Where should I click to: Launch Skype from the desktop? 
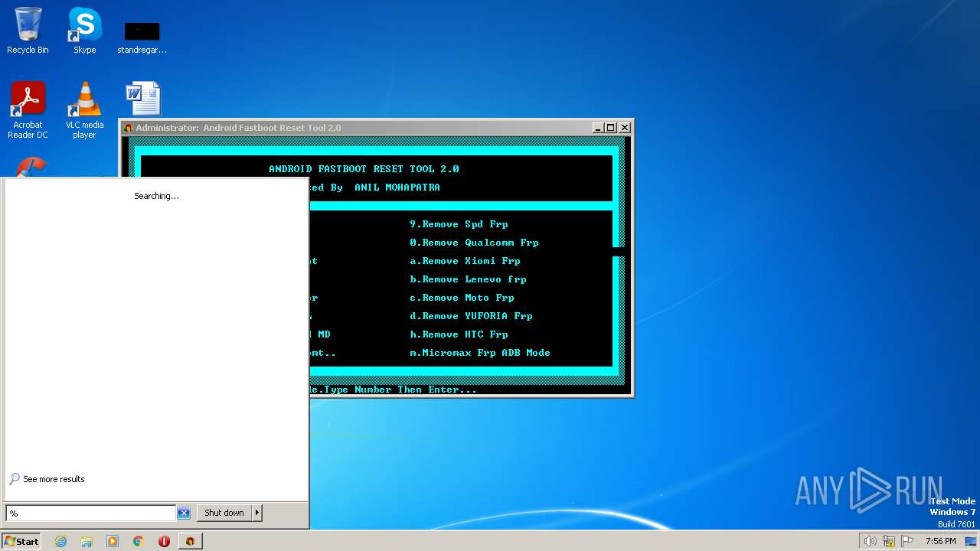[x=84, y=31]
